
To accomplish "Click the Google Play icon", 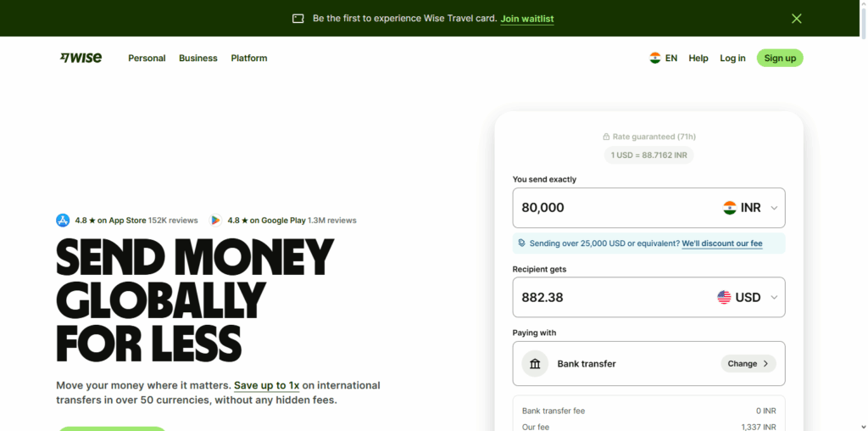I will click(x=215, y=221).
